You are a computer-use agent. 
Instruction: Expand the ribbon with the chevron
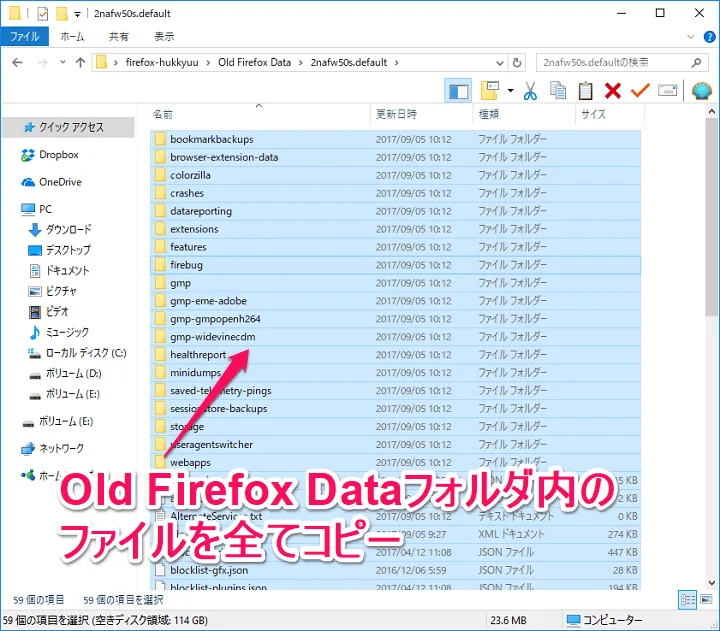click(690, 37)
